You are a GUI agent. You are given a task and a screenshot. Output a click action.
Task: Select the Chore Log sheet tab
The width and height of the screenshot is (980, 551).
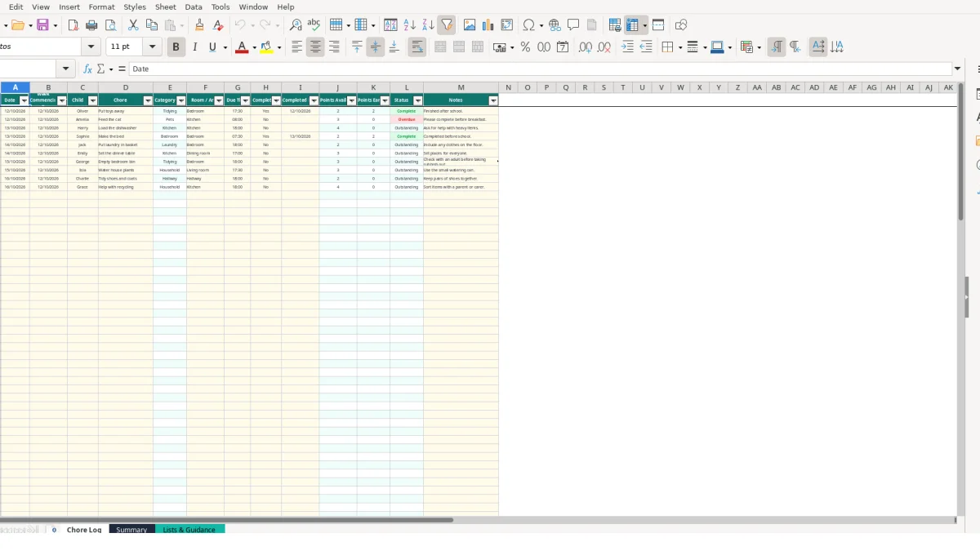click(x=84, y=530)
